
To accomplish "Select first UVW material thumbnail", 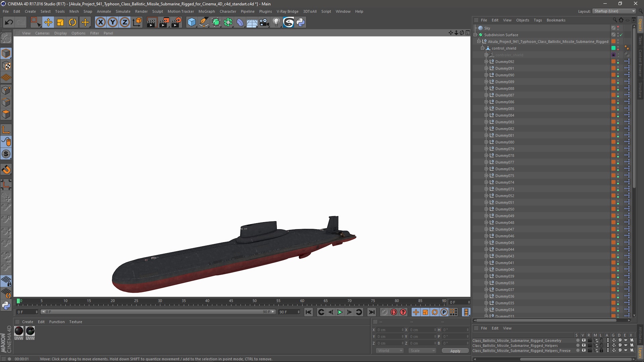I will (x=19, y=331).
